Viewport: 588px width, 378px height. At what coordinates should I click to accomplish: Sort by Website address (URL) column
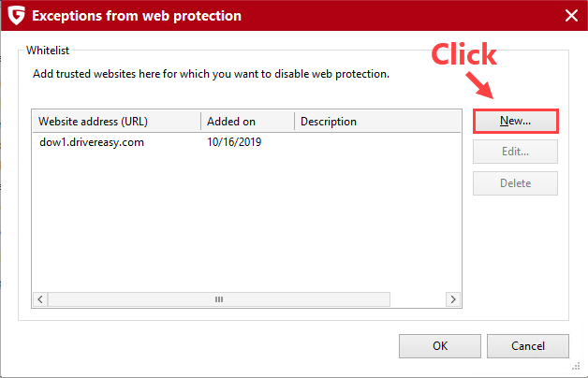pos(116,122)
